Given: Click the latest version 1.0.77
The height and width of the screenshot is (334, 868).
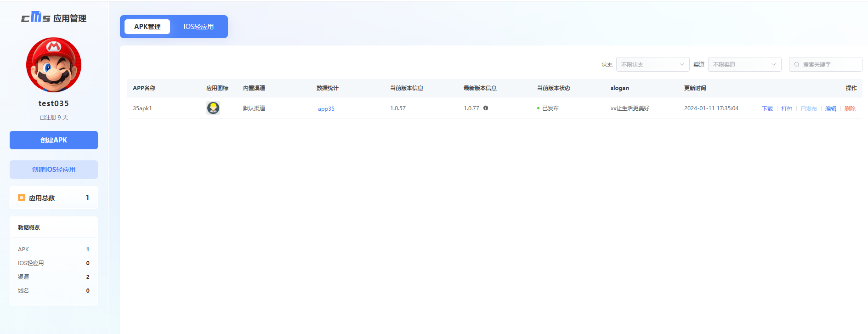Looking at the screenshot, I should click(x=471, y=108).
